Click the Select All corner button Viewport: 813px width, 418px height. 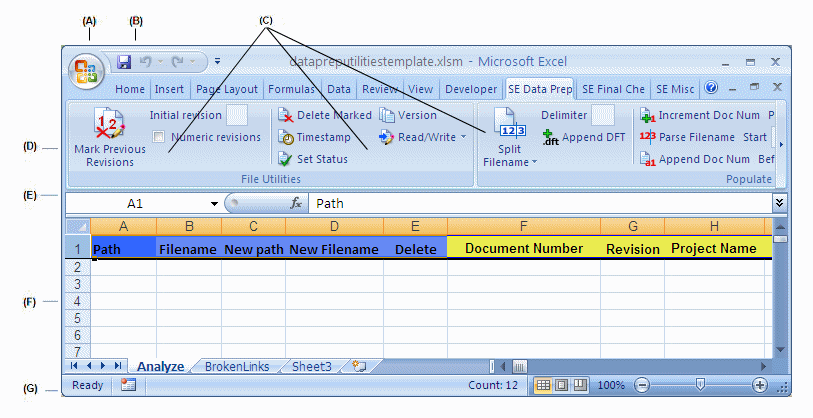(78, 227)
